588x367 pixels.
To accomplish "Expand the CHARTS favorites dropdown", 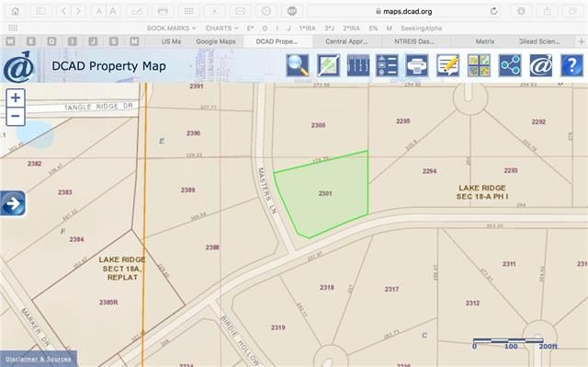I will [x=221, y=29].
